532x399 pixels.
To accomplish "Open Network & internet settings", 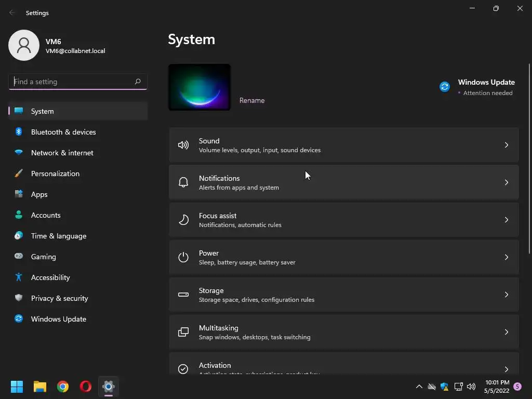I will [x=78, y=153].
